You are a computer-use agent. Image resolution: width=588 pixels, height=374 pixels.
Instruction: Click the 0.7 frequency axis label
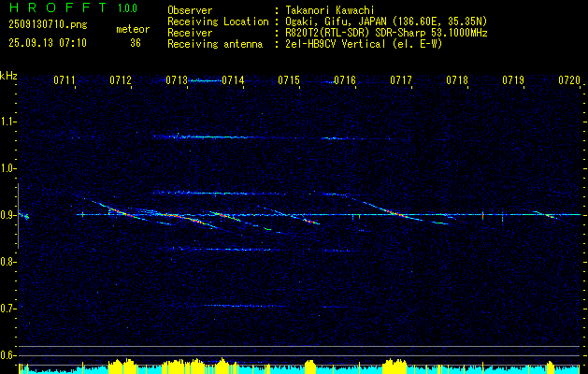pos(8,309)
